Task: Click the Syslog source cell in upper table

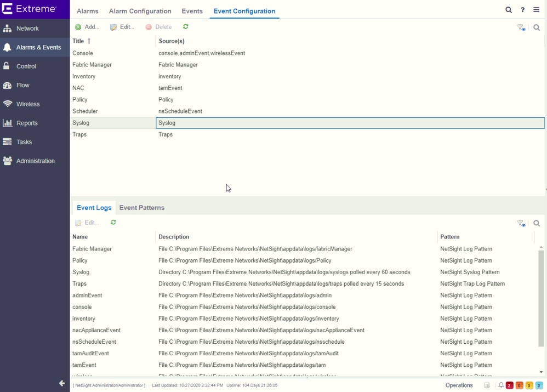Action: [x=350, y=123]
